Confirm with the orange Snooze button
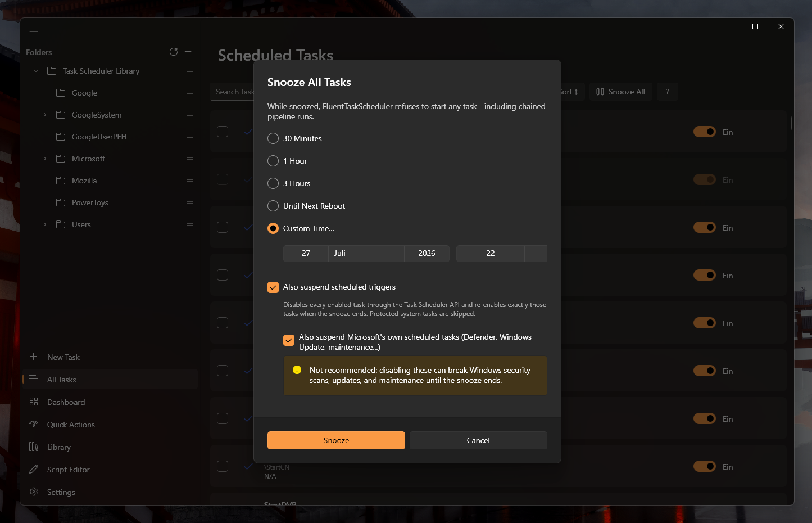The image size is (812, 523). coord(336,440)
